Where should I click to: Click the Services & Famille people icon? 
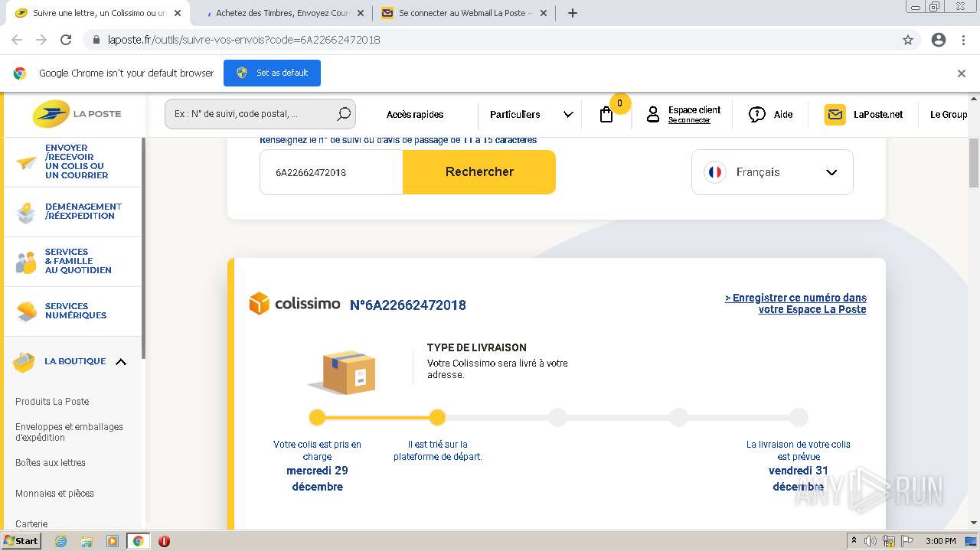(26, 262)
